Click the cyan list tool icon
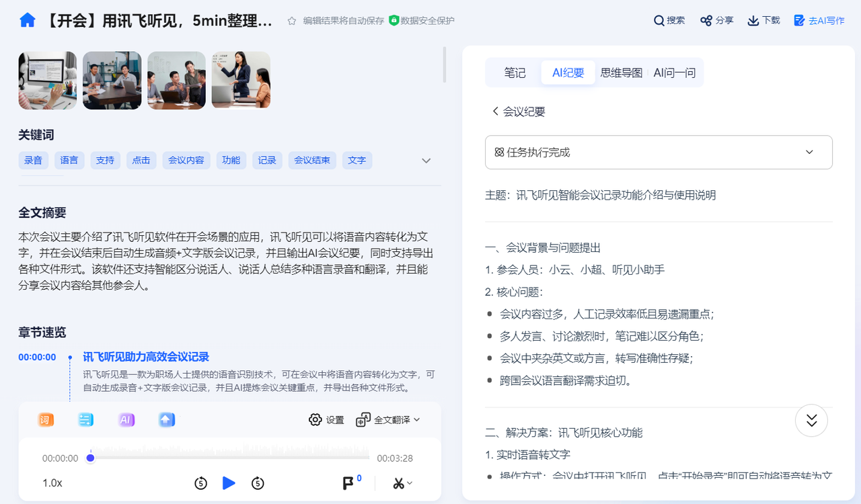Image resolution: width=861 pixels, height=504 pixels. point(86,420)
